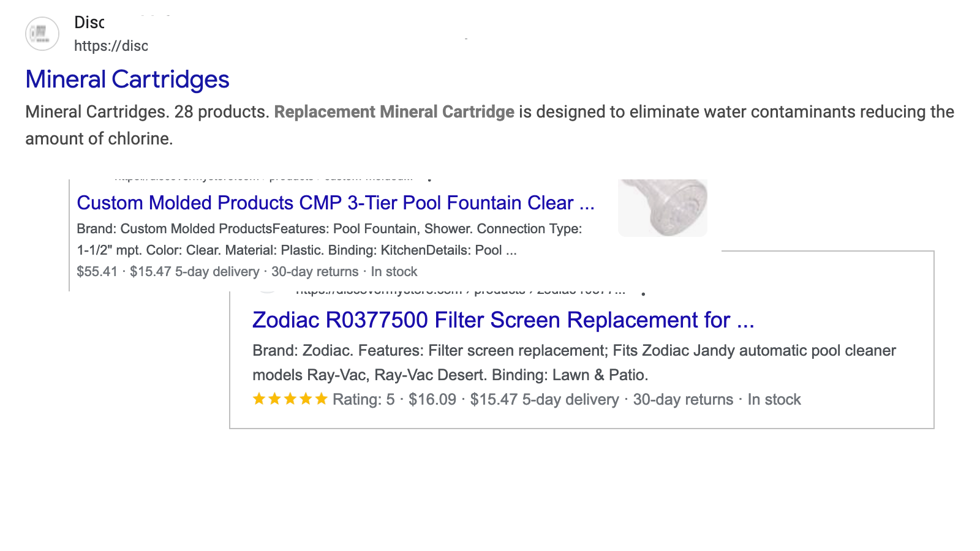Screen dimensions: 980x551
Task: Click the 'Brand: Custom Molded Products' description text
Action: click(175, 229)
